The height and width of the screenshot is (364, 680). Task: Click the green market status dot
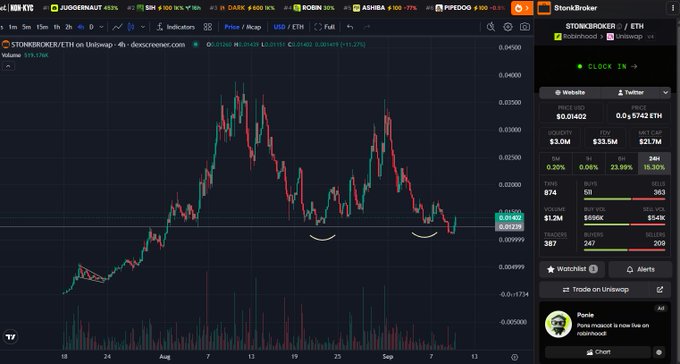[x=196, y=44]
